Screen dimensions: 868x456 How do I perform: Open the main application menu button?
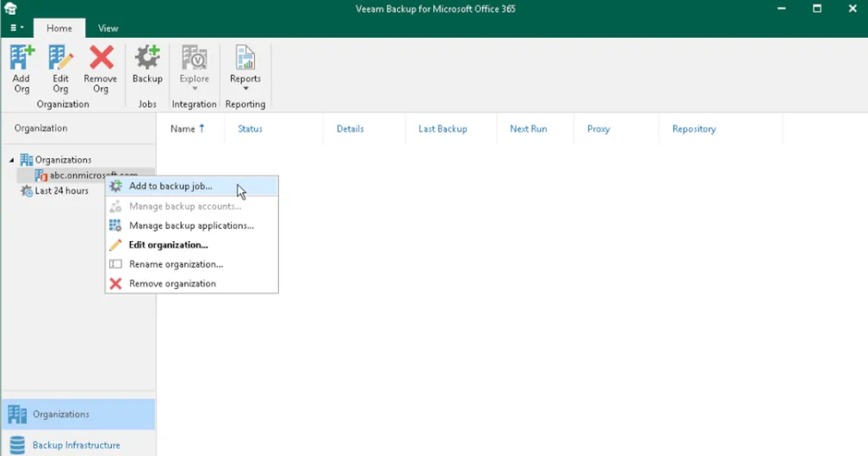(x=16, y=28)
